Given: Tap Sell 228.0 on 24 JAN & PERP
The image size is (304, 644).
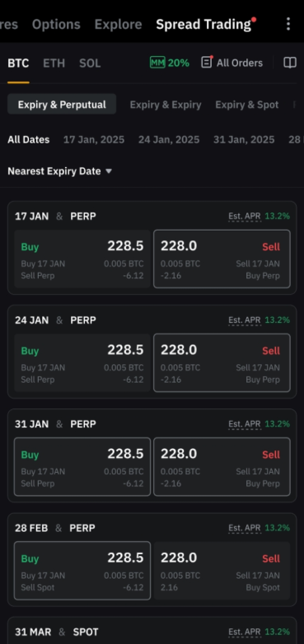Looking at the screenshot, I should pos(222,362).
